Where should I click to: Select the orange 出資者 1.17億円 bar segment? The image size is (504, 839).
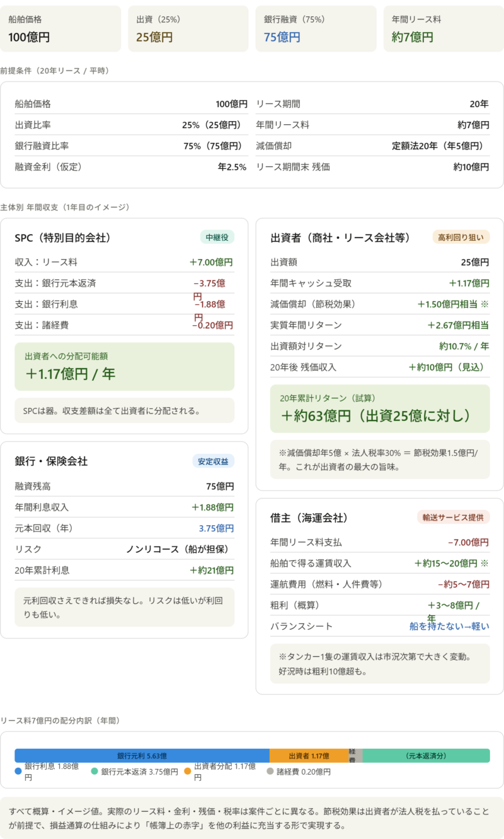coord(309,756)
